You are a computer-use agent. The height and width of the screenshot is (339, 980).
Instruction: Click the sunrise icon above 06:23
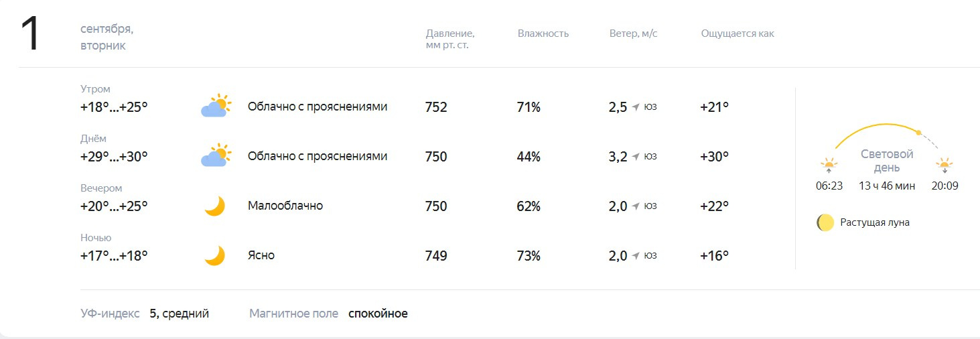coord(829,165)
